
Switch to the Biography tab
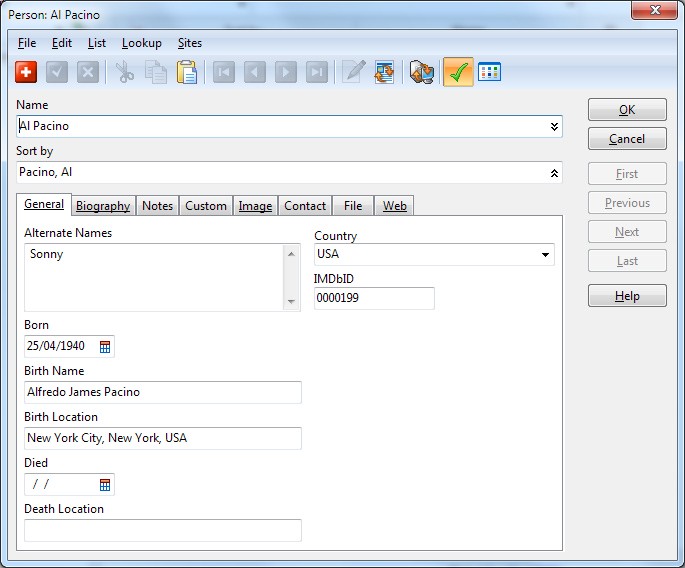click(x=103, y=206)
